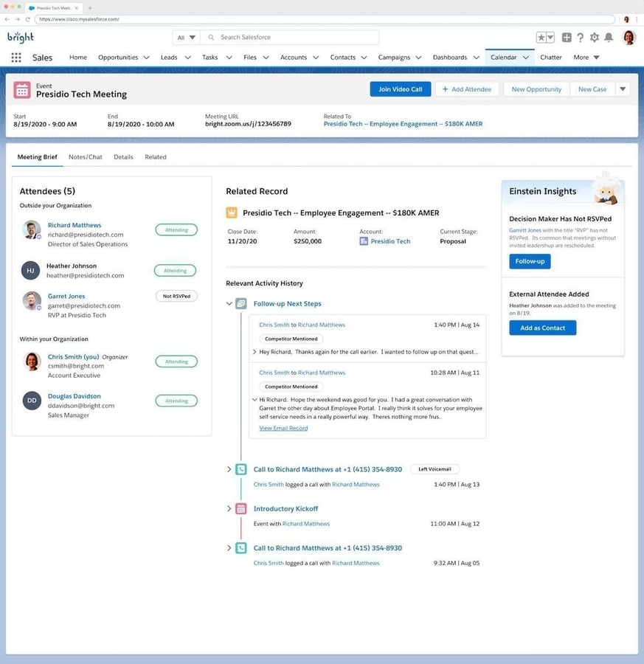Viewport: 644px width, 664px height.
Task: Click Chris Smith's profile photo
Action: [x=32, y=362]
